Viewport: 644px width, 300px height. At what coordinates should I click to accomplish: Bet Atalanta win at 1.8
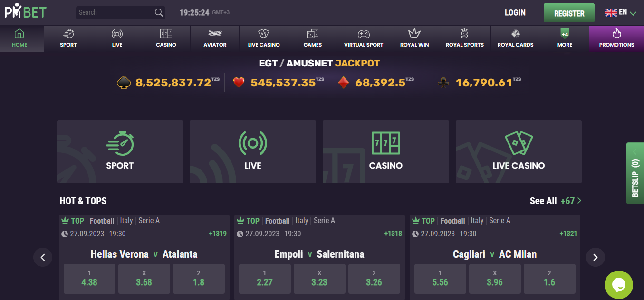[199, 278]
